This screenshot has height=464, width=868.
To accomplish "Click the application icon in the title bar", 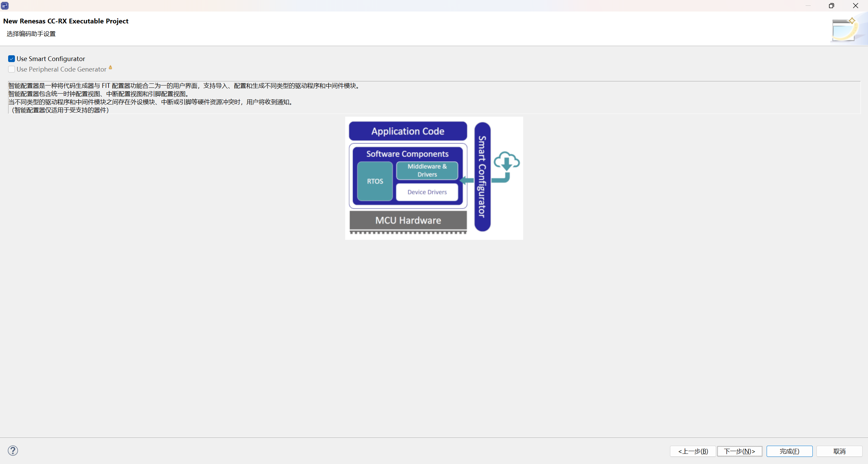I will pos(5,5).
